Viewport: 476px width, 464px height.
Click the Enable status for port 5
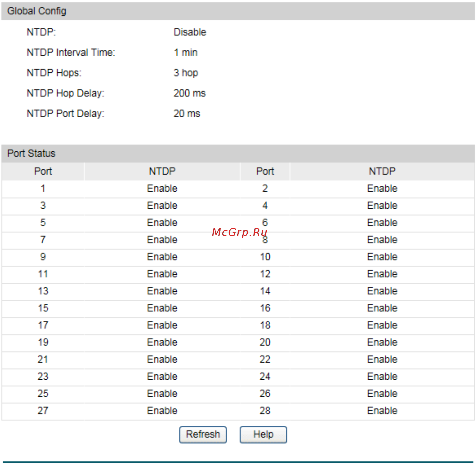162,223
